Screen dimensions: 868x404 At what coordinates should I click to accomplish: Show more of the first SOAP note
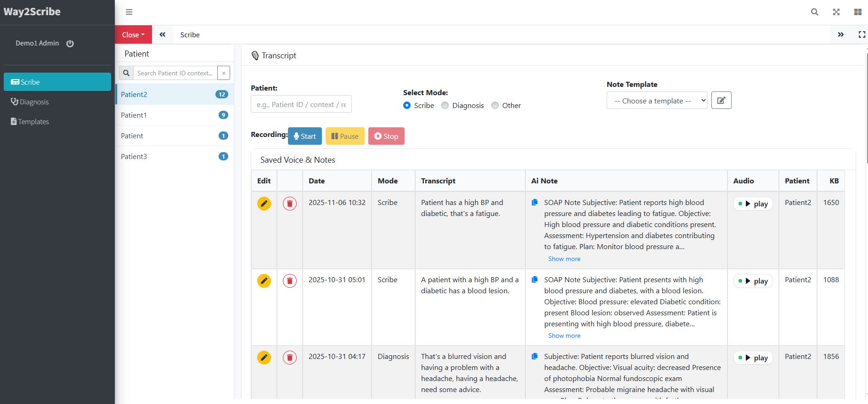[x=564, y=259]
